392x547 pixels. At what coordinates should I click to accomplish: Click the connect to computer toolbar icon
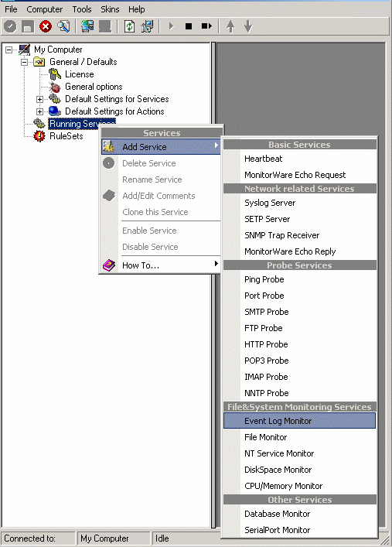pyautogui.click(x=87, y=26)
